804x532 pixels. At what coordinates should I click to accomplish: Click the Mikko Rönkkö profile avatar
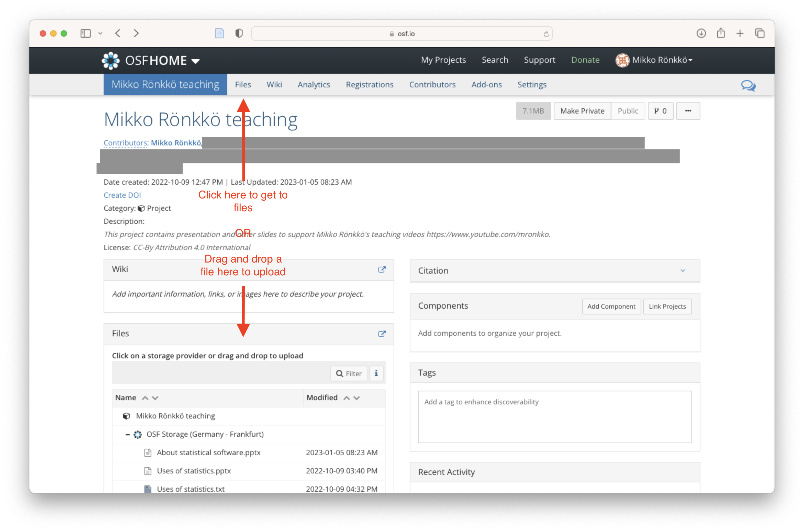pos(622,60)
